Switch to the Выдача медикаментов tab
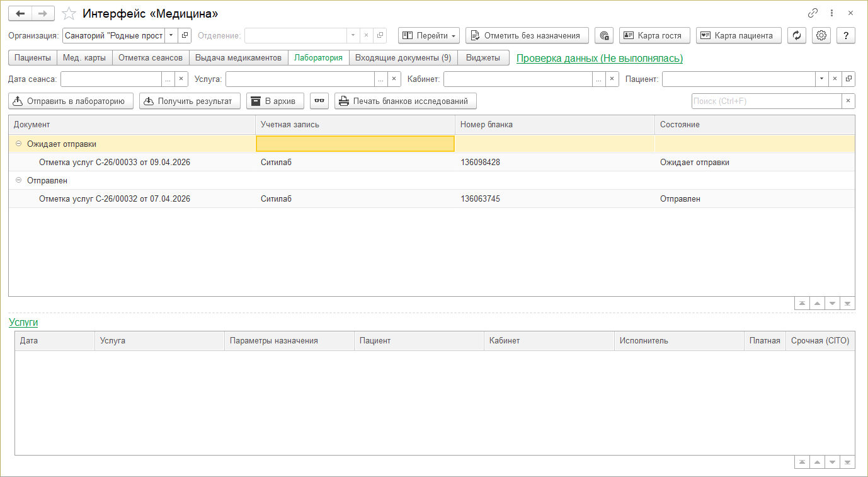Viewport: 868px width, 477px height. coord(238,58)
